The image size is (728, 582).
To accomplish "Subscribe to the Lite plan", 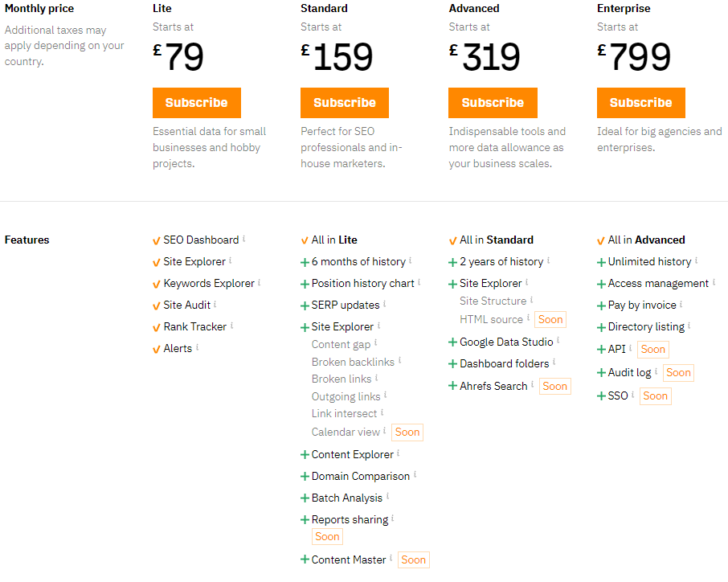I will [x=196, y=103].
